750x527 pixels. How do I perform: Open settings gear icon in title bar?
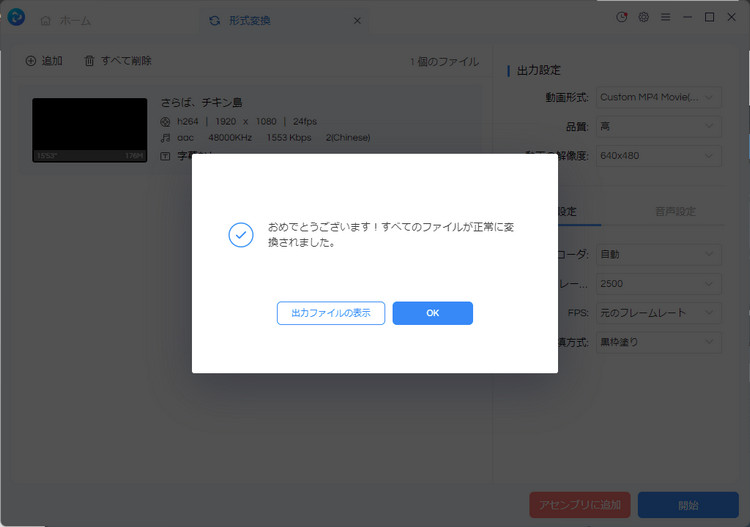[643, 17]
